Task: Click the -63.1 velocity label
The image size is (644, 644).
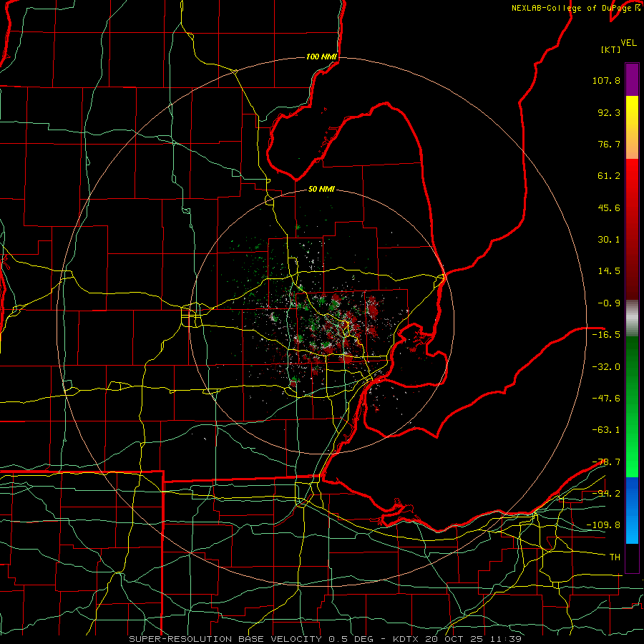Action: tap(606, 430)
